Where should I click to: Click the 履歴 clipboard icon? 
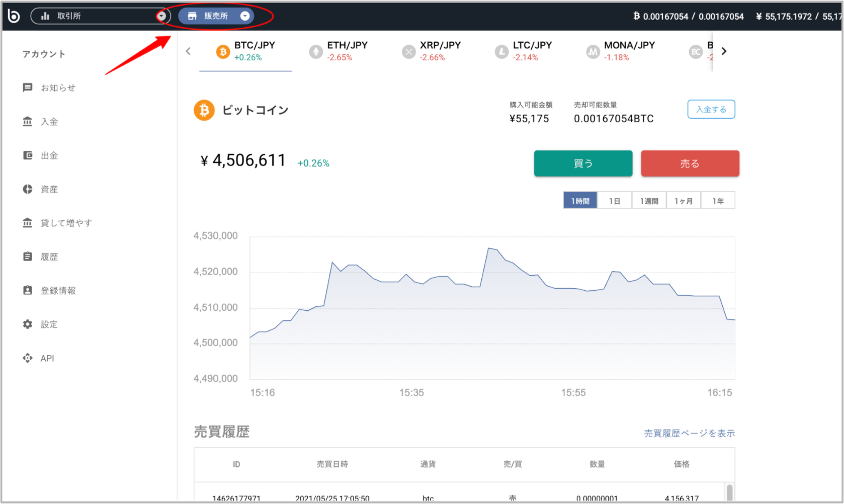(28, 257)
